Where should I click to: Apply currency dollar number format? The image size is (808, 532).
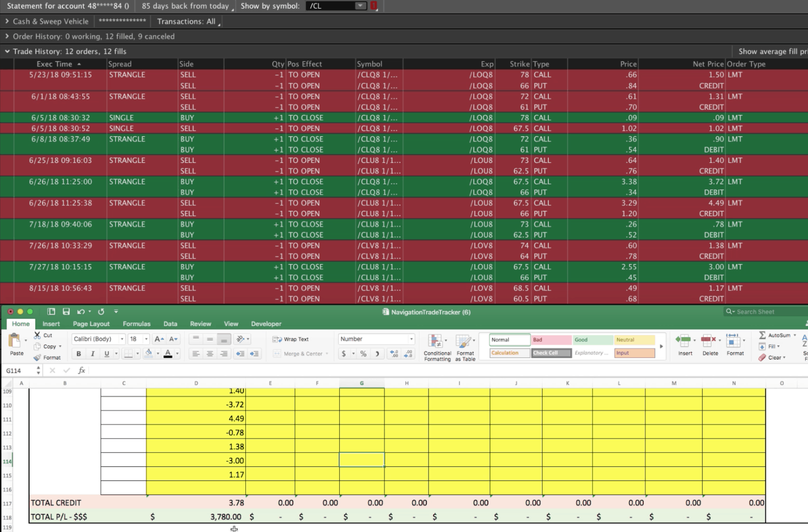click(x=344, y=354)
